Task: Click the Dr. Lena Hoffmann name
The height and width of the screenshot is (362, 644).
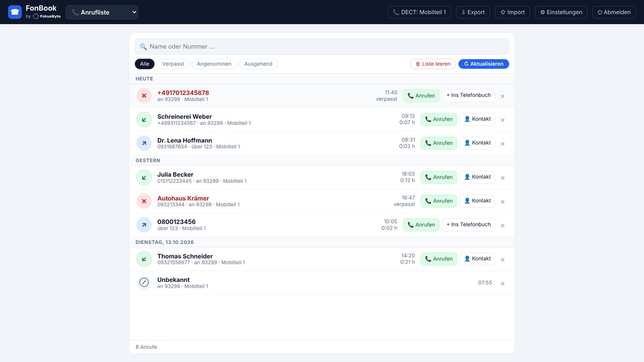Action: pos(185,140)
